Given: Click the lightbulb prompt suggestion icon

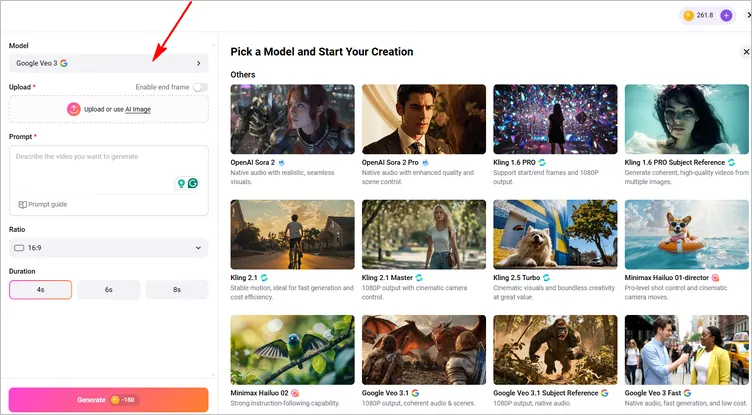Looking at the screenshot, I should 181,183.
